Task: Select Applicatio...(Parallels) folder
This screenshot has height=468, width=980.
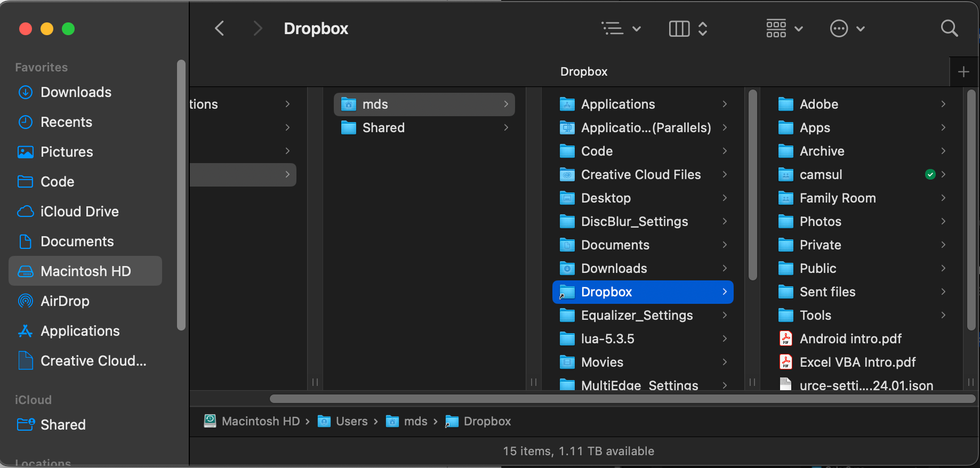Action: tap(643, 128)
